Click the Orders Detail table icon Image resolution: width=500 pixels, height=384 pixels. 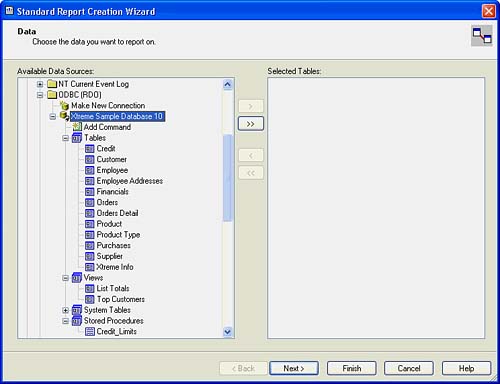point(90,213)
